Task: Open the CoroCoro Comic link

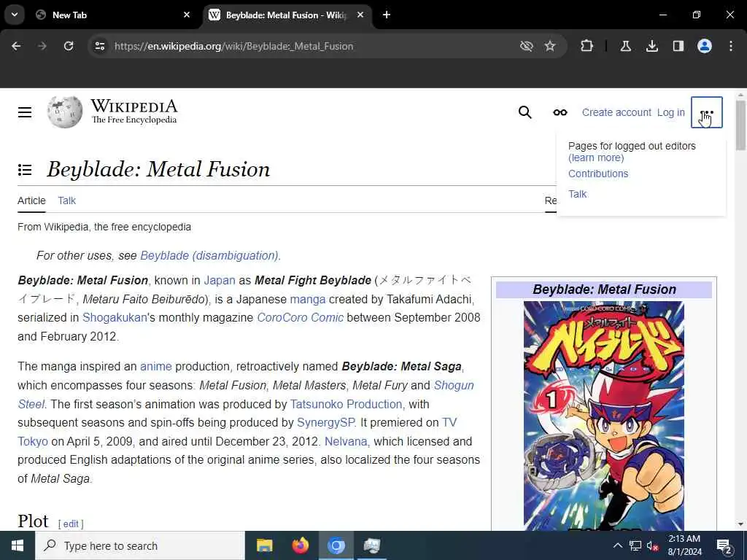Action: [300, 318]
